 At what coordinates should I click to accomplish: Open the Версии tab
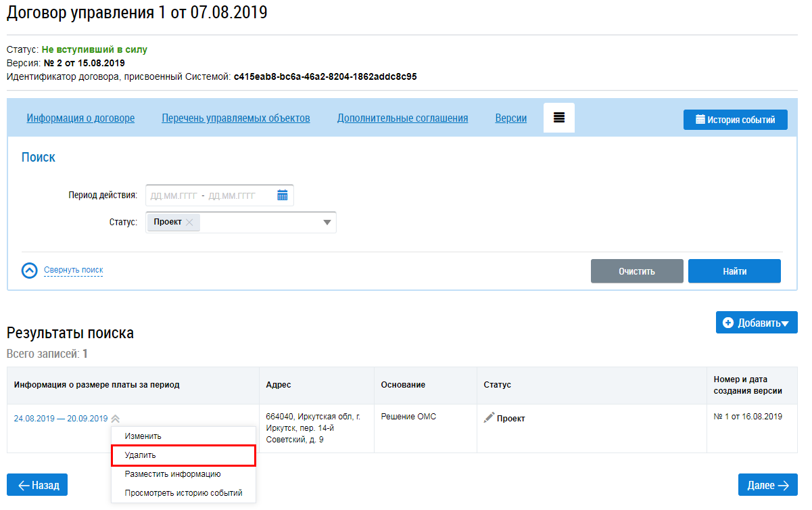[511, 118]
